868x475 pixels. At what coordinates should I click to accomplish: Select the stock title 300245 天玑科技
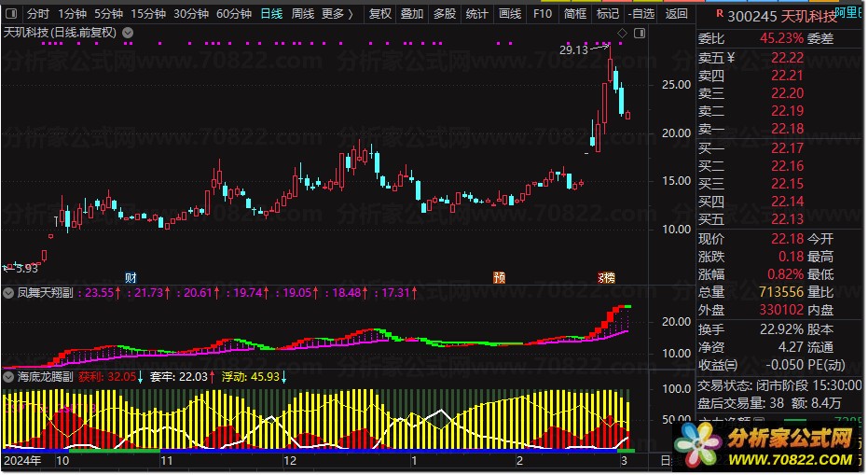click(x=781, y=17)
